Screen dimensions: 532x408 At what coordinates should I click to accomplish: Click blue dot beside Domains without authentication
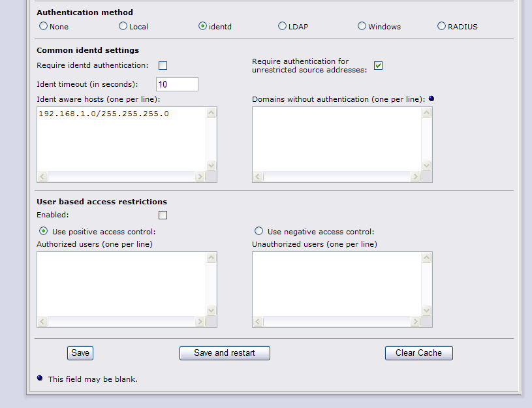click(x=431, y=99)
